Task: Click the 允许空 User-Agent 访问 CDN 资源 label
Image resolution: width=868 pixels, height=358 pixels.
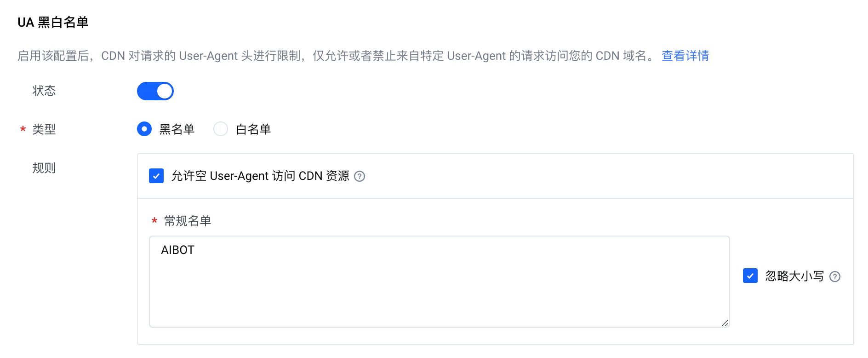Action: [260, 176]
